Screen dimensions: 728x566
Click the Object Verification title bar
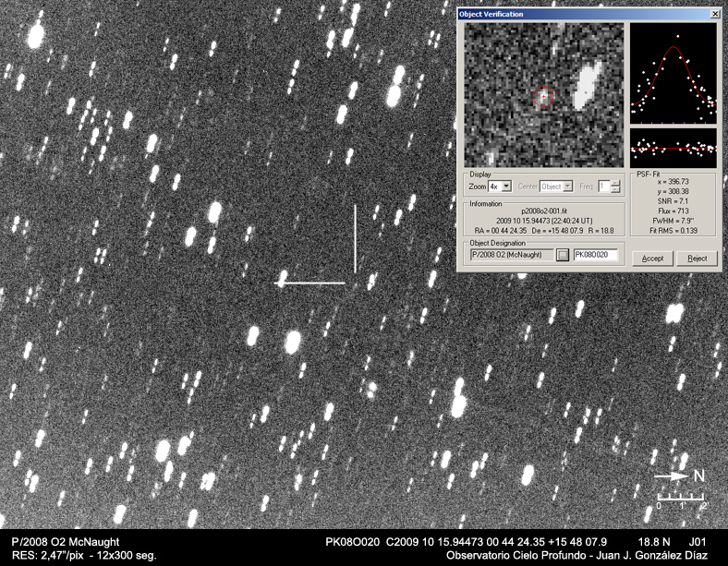pyautogui.click(x=573, y=15)
